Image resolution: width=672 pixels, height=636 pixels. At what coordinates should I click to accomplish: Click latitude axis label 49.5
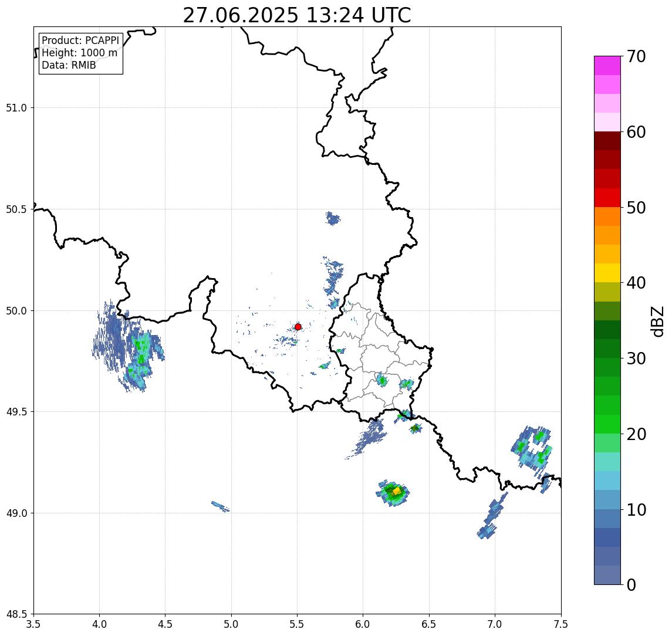pos(16,412)
